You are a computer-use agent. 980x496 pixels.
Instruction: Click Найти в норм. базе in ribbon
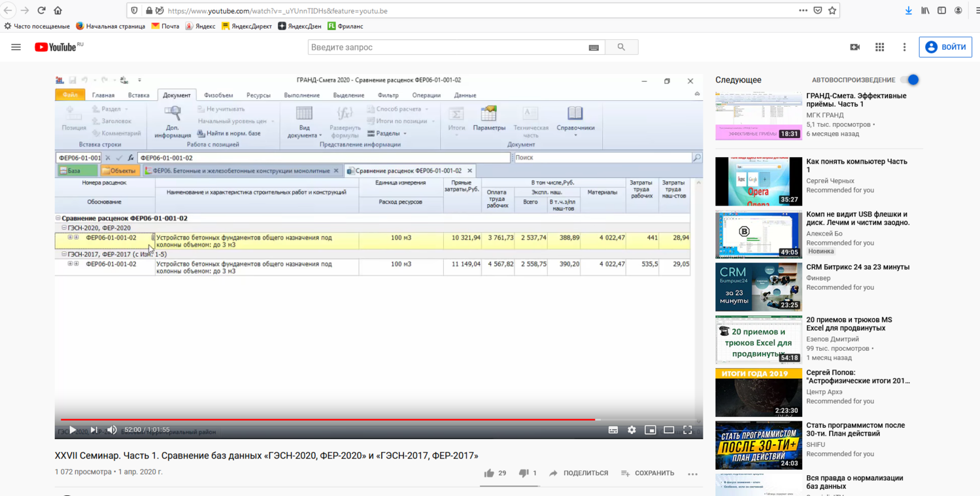pos(229,133)
